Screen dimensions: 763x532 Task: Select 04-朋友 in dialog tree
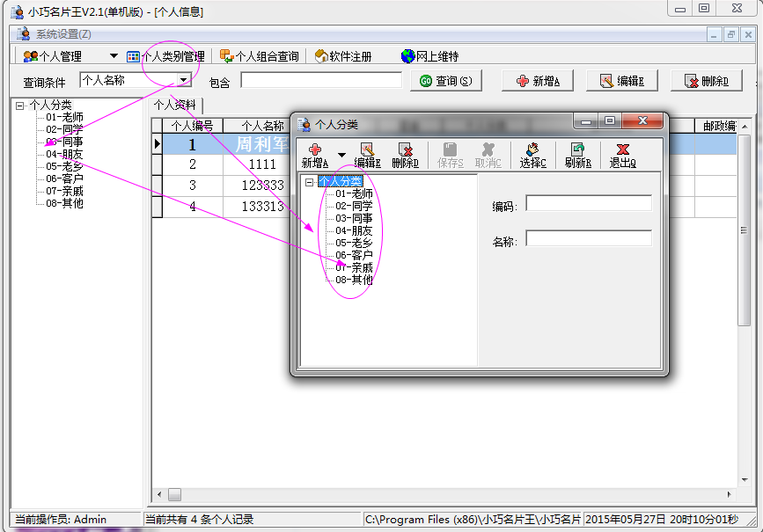pos(354,230)
